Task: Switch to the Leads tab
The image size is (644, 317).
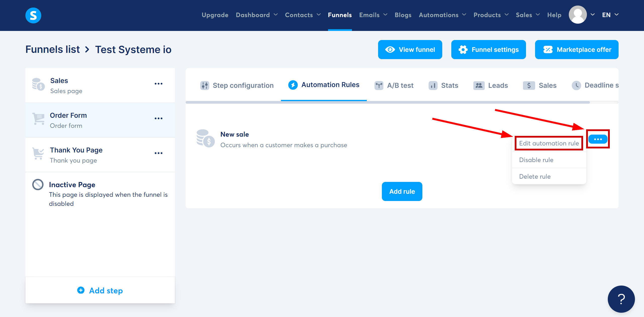Action: 491,86
